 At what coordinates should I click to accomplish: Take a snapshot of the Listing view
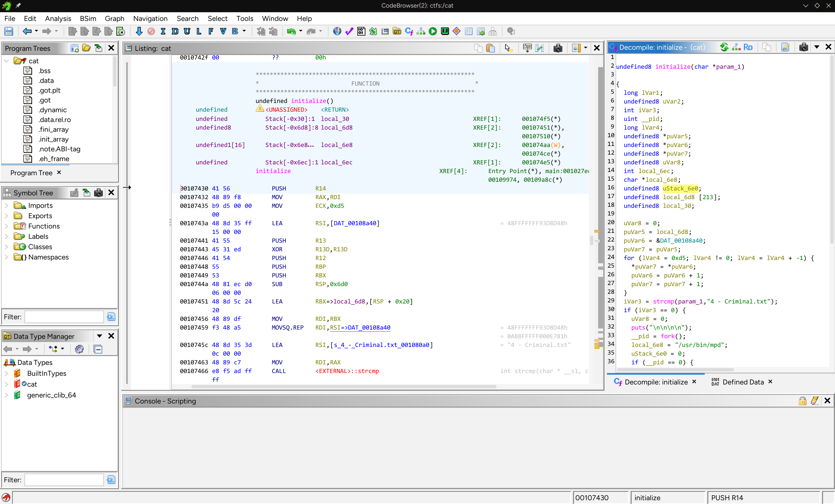tap(558, 48)
